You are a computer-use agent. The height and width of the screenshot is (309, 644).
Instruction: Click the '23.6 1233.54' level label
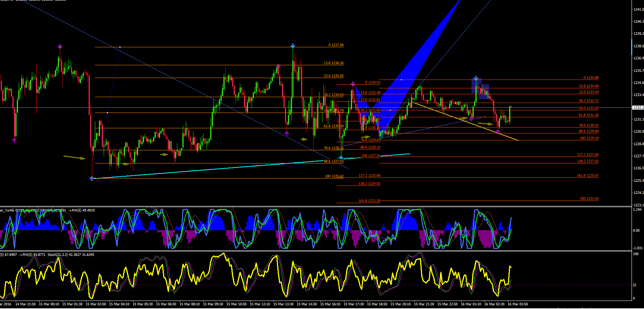589,92
